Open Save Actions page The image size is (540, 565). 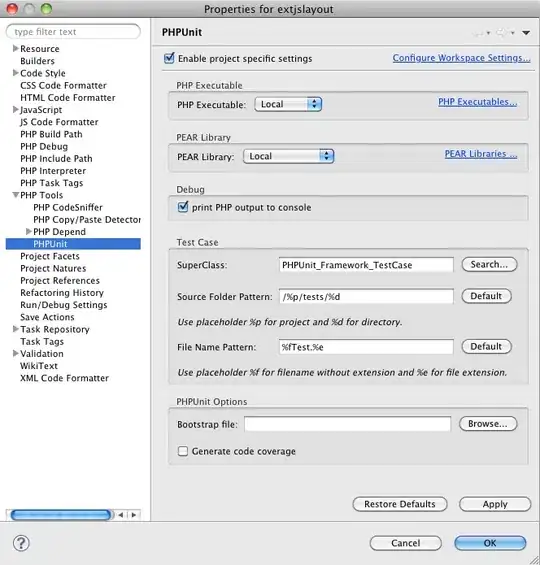tap(47, 317)
